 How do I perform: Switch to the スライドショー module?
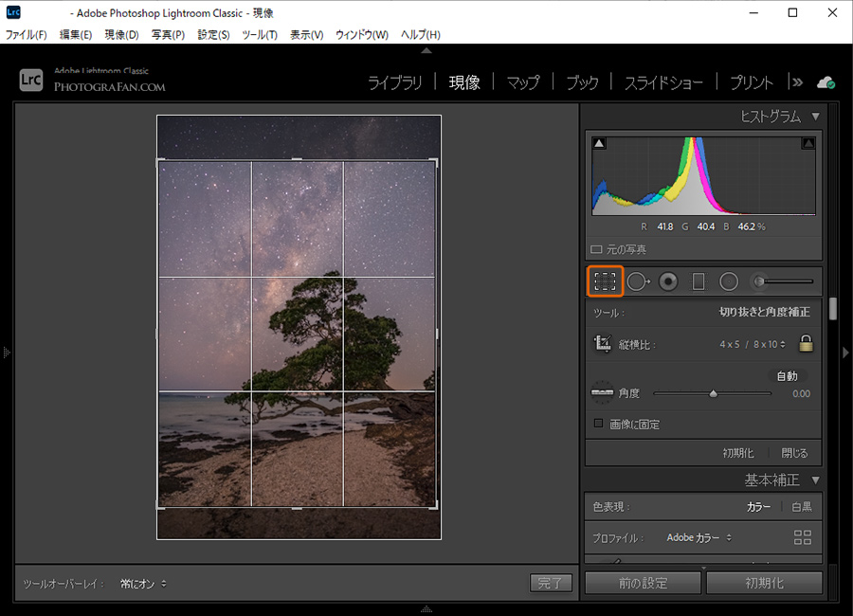pos(663,82)
